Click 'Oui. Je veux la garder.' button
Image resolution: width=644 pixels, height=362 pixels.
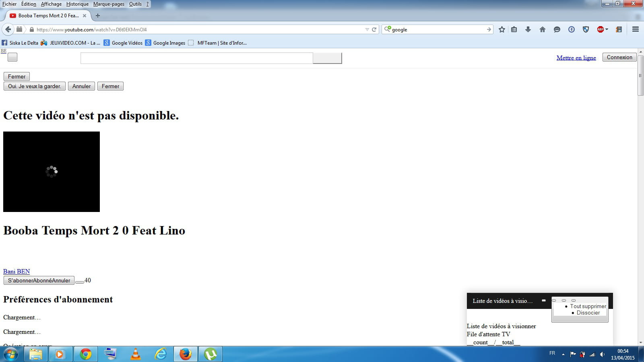[35, 86]
